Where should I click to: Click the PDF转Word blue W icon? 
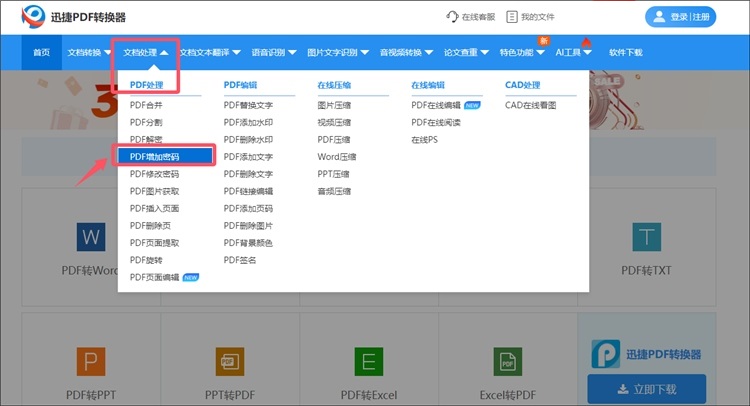(x=91, y=237)
